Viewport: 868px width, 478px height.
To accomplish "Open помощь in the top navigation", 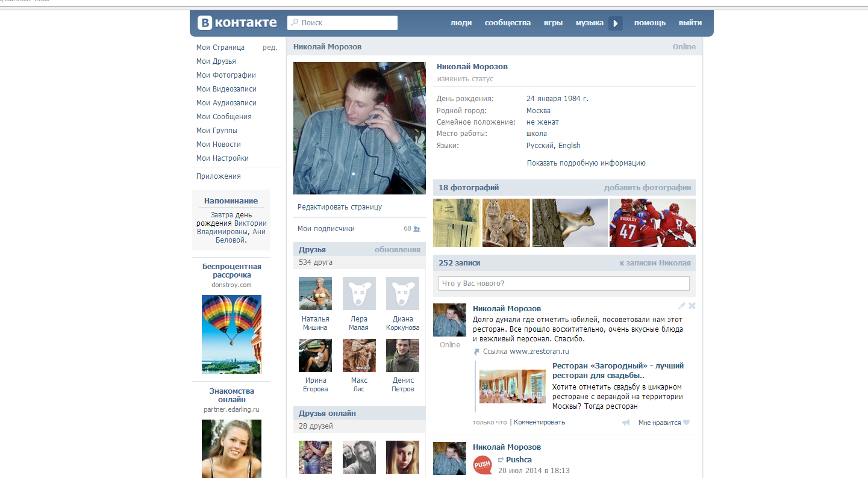I will 650,23.
